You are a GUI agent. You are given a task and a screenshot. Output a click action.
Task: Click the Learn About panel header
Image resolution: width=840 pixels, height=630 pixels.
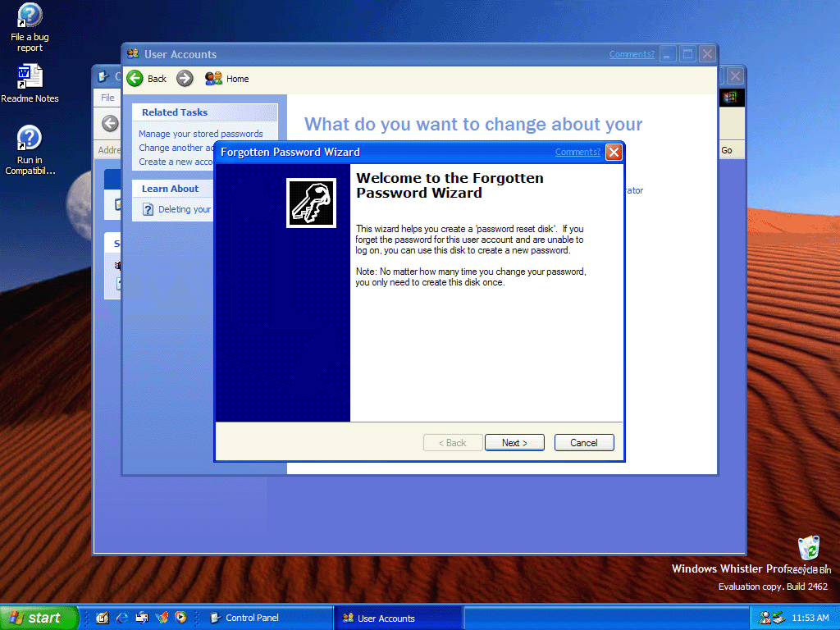(x=172, y=189)
